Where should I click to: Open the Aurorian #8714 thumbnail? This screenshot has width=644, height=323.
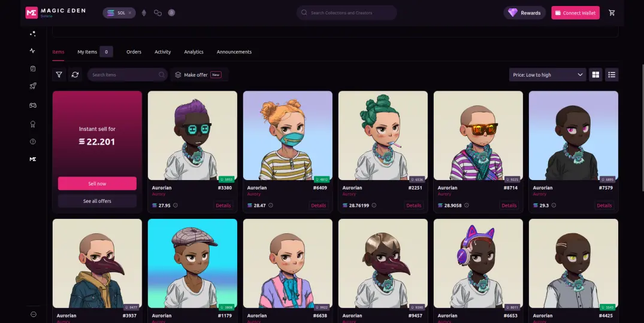click(479, 135)
